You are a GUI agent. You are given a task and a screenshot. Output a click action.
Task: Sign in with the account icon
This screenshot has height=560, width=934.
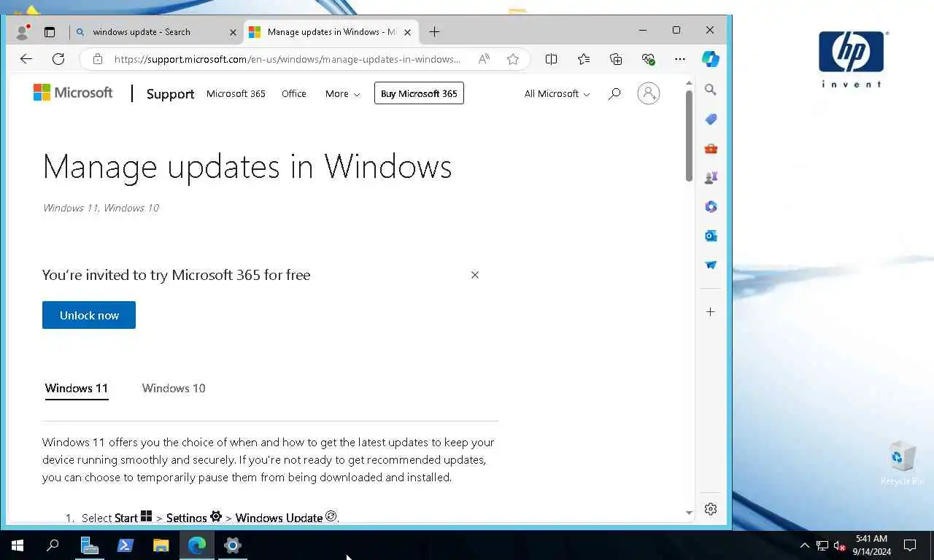(x=648, y=93)
